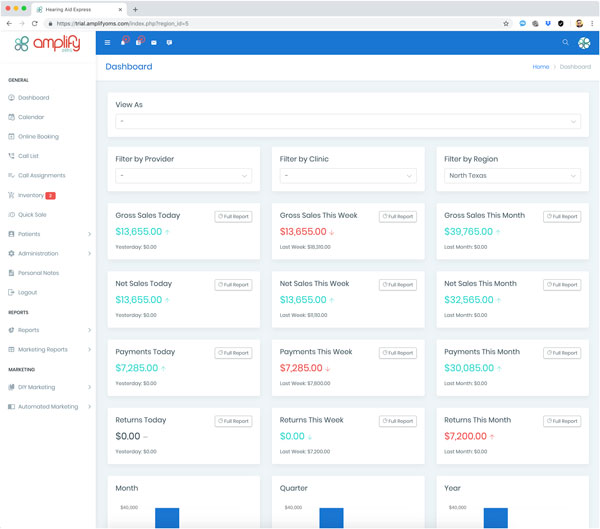Viewport: 600px width, 529px height.
Task: Open Full Report for Gross Sales This Week
Action: (398, 217)
